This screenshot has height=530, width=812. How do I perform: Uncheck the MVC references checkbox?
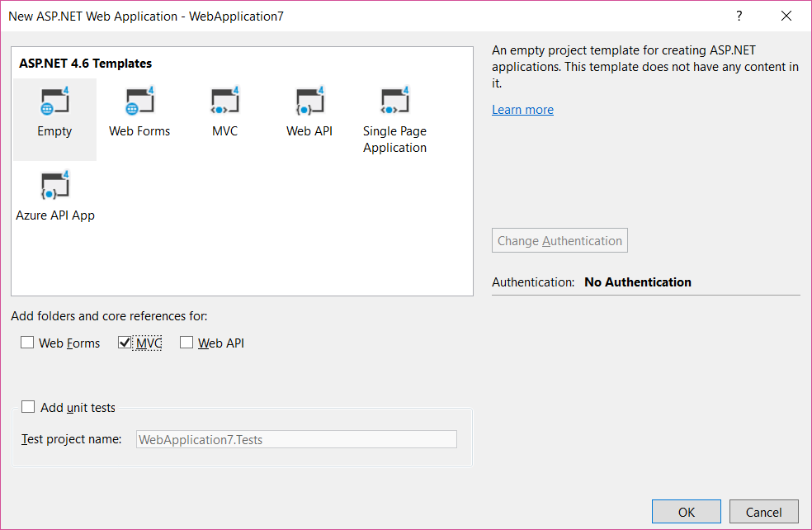[125, 343]
